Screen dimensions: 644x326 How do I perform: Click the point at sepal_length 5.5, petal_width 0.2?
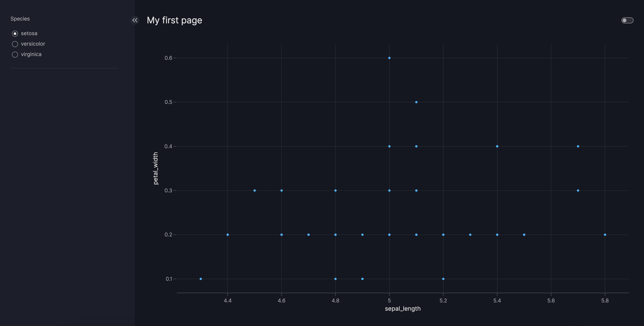click(x=524, y=235)
